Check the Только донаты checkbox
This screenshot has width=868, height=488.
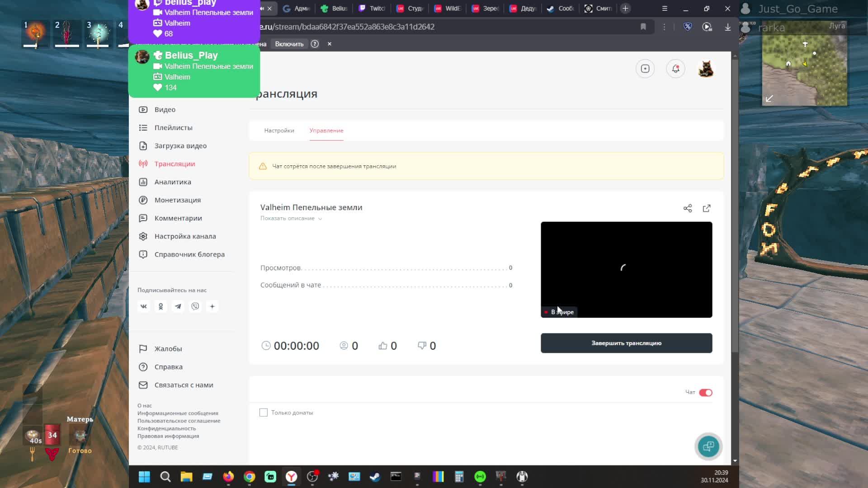(264, 413)
